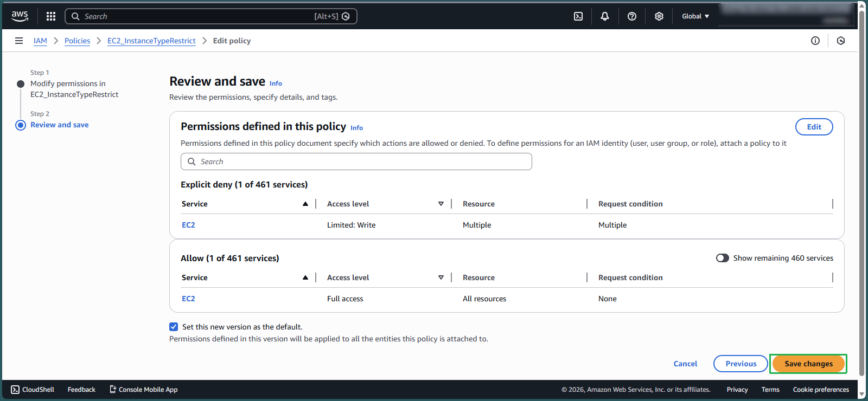Screen dimensions: 868x401
Task: Open the services grid menu
Action: [51, 16]
